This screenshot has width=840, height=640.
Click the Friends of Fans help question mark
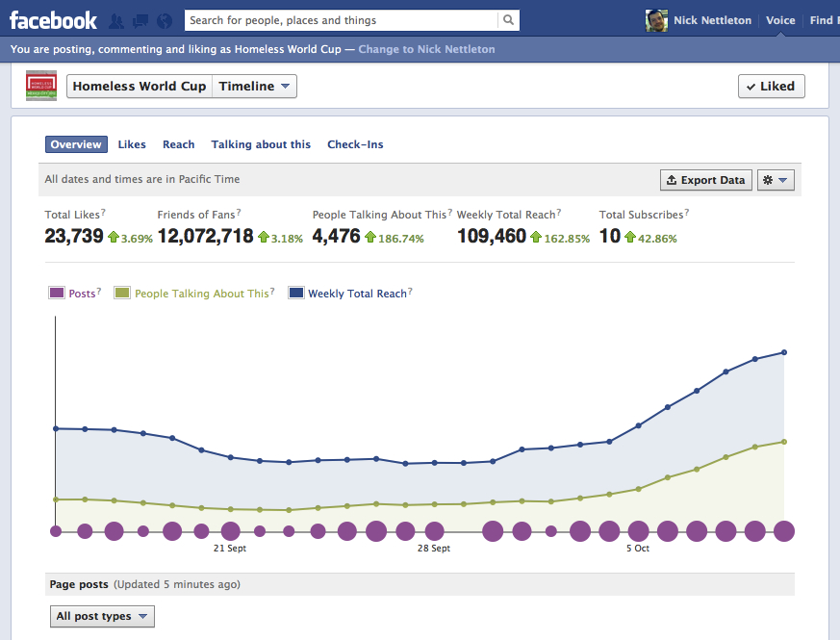pos(239,213)
